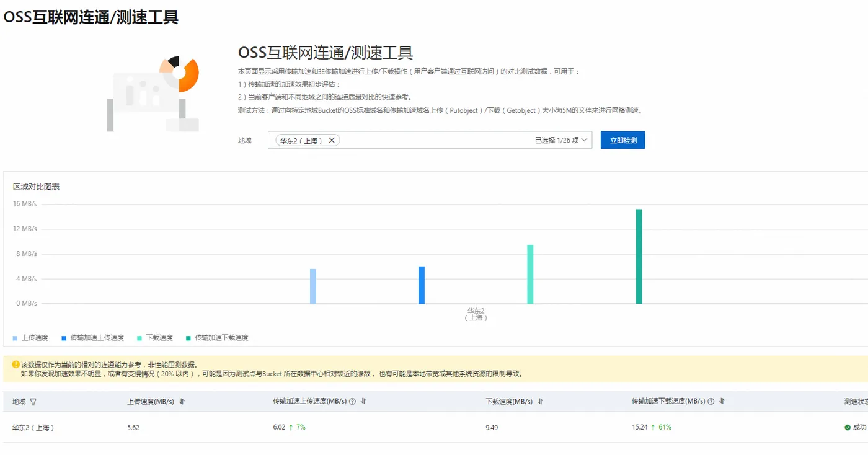868x455 pixels.
Task: Toggle 下载速度 legend entry
Action: coord(155,338)
